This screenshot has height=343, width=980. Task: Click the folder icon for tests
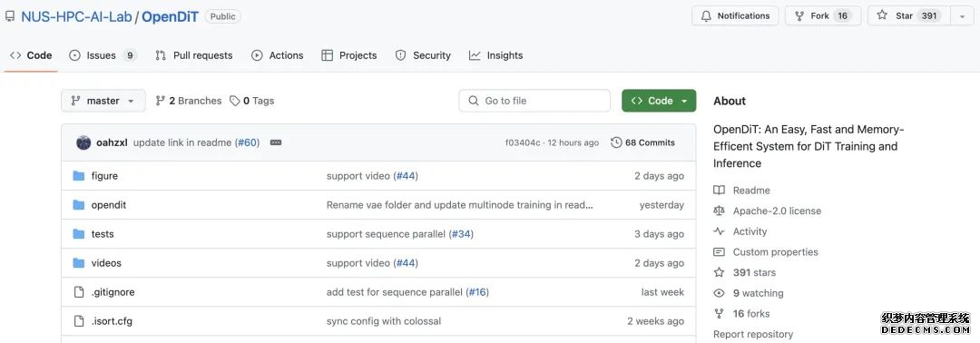(79, 234)
